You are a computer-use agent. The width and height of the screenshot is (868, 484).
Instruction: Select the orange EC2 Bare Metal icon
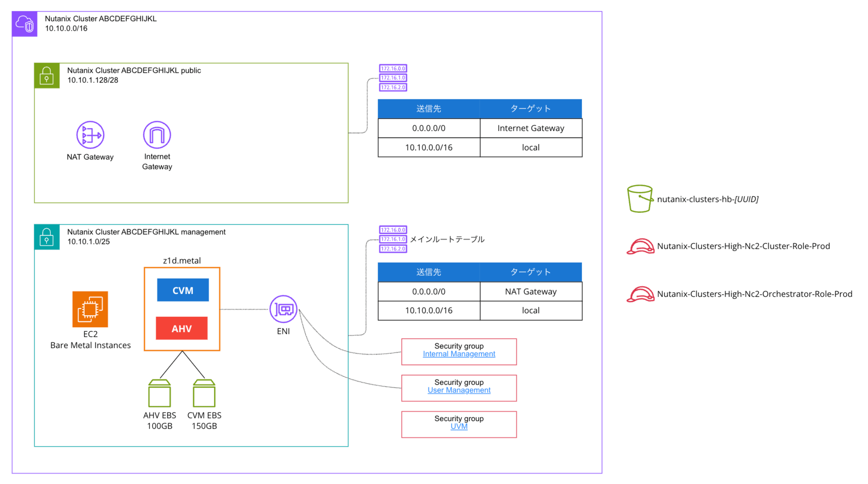[90, 309]
